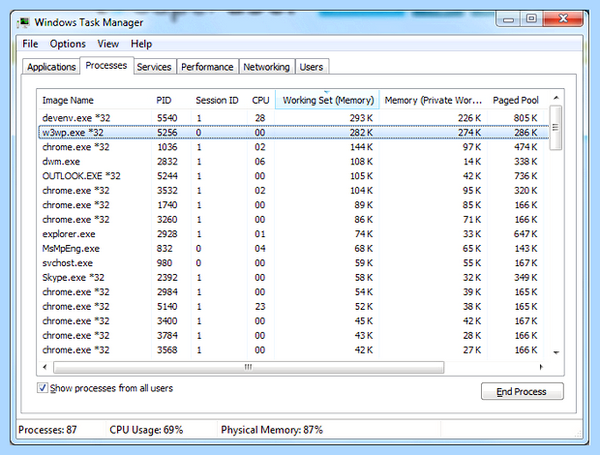Image resolution: width=600 pixels, height=455 pixels.
Task: Sort by Working Set (Memory) column
Action: pyautogui.click(x=328, y=100)
